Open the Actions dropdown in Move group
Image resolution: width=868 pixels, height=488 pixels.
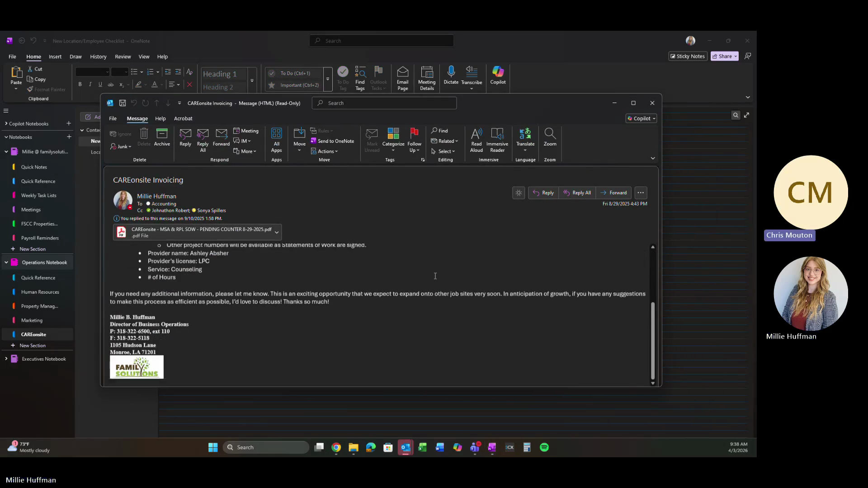[x=325, y=151]
